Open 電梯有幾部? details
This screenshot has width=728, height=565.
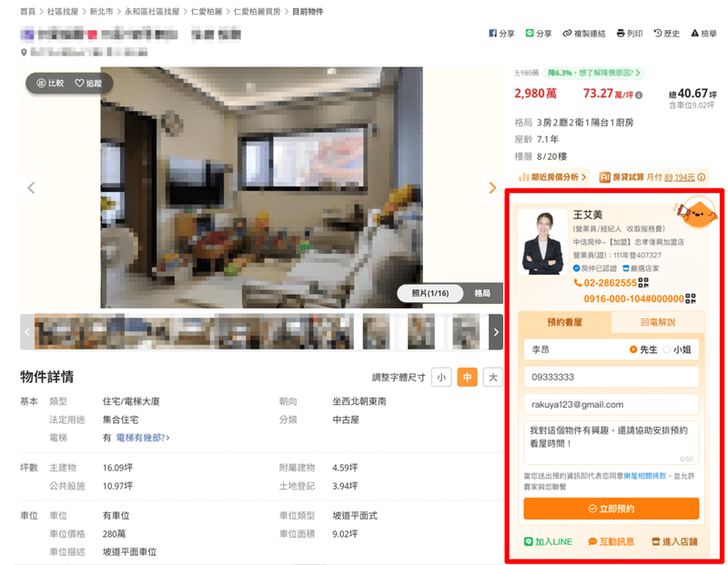[x=143, y=438]
